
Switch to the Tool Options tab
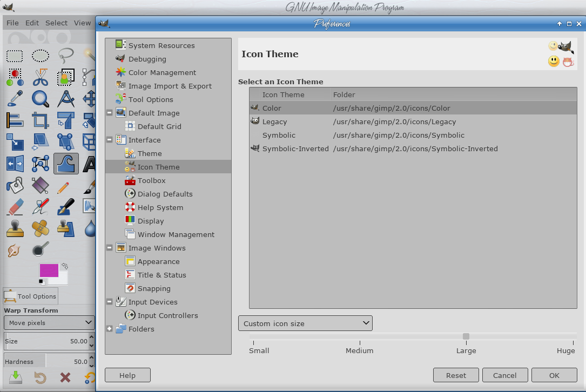pyautogui.click(x=30, y=296)
